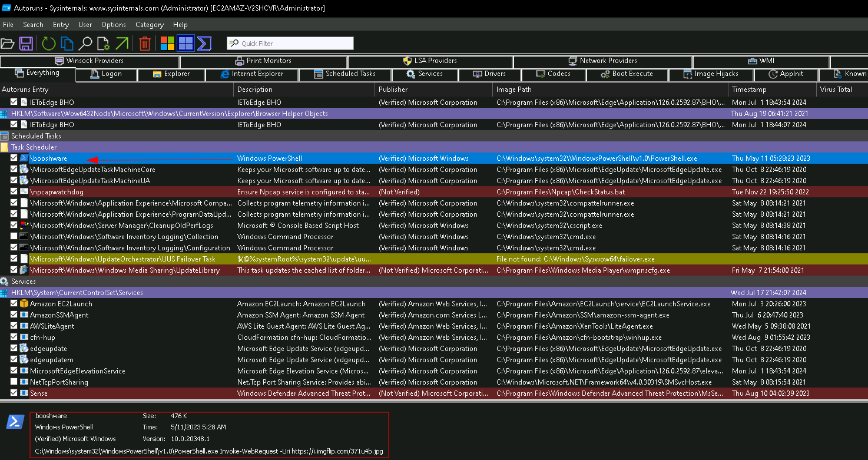Toggle the AmazonSSMAgent checkbox
The height and width of the screenshot is (460, 868).
click(14, 315)
